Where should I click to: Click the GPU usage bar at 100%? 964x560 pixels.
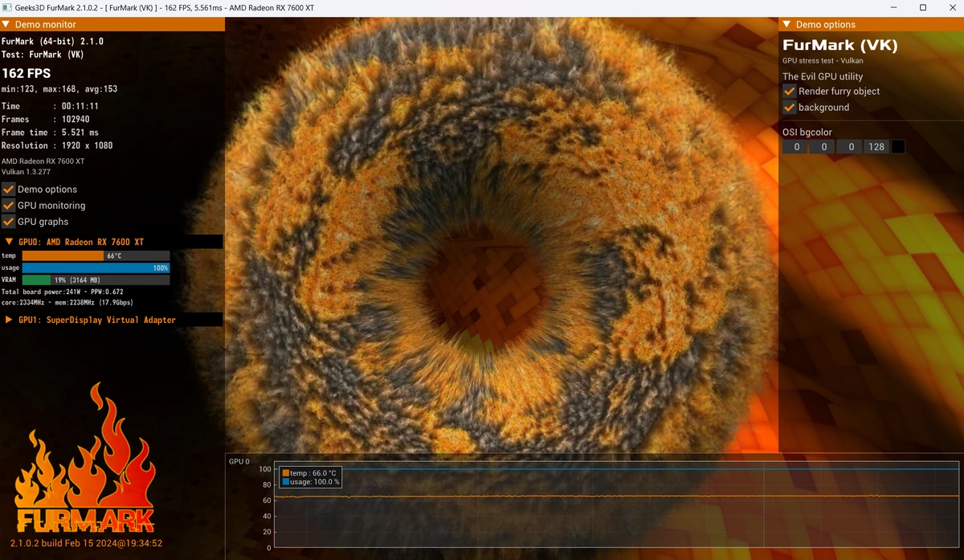[96, 268]
